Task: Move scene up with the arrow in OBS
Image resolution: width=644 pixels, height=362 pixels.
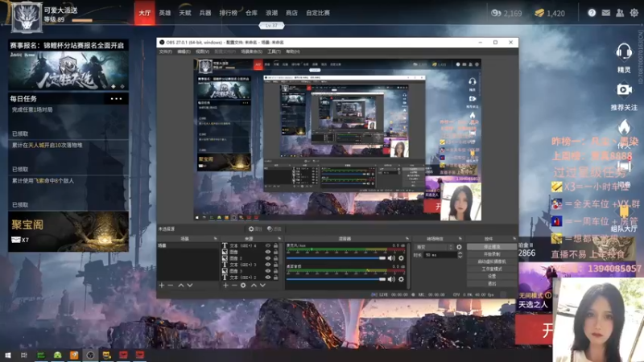Action: click(180, 286)
